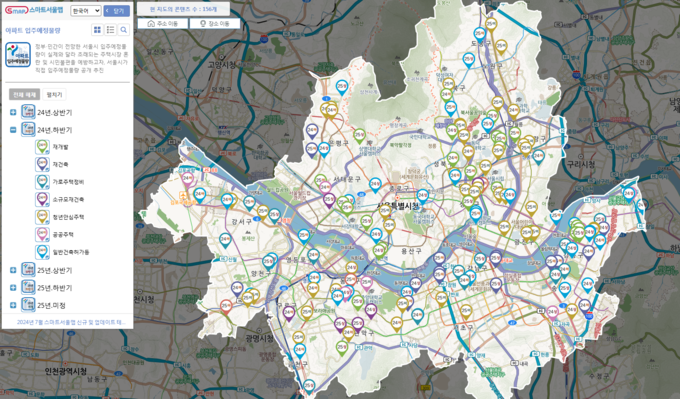Collapse the 24년.하반기 group
The image size is (680, 399).
pos(13,130)
